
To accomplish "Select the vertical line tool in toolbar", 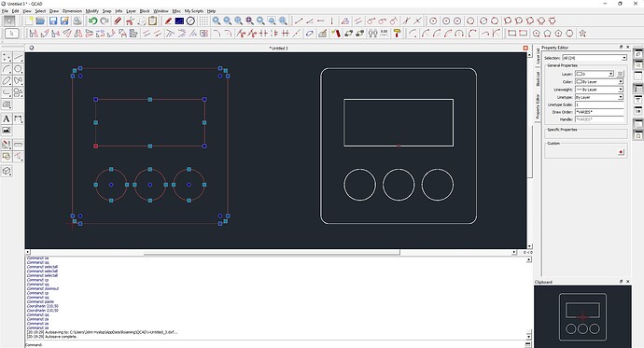I will [332, 21].
